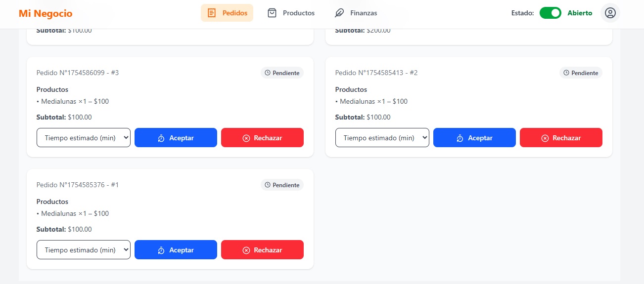Image resolution: width=644 pixels, height=284 pixels.
Task: Open the Finanzas tab
Action: coord(356,13)
